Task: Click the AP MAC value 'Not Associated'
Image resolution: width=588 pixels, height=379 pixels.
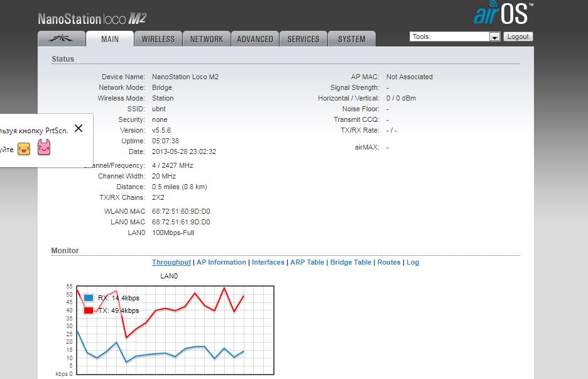Action: click(410, 77)
